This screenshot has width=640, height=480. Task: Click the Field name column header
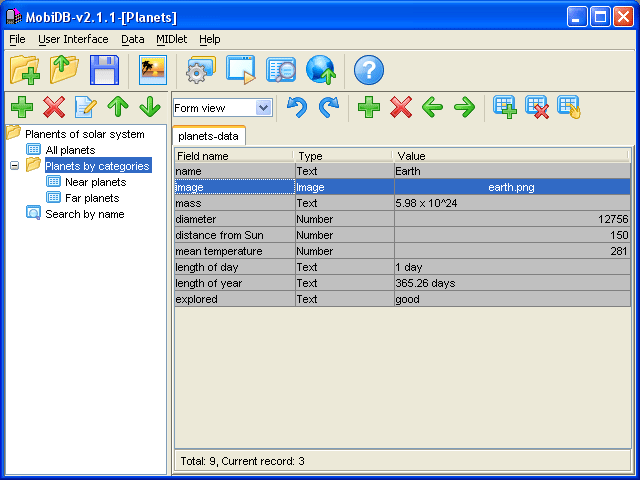(x=234, y=156)
